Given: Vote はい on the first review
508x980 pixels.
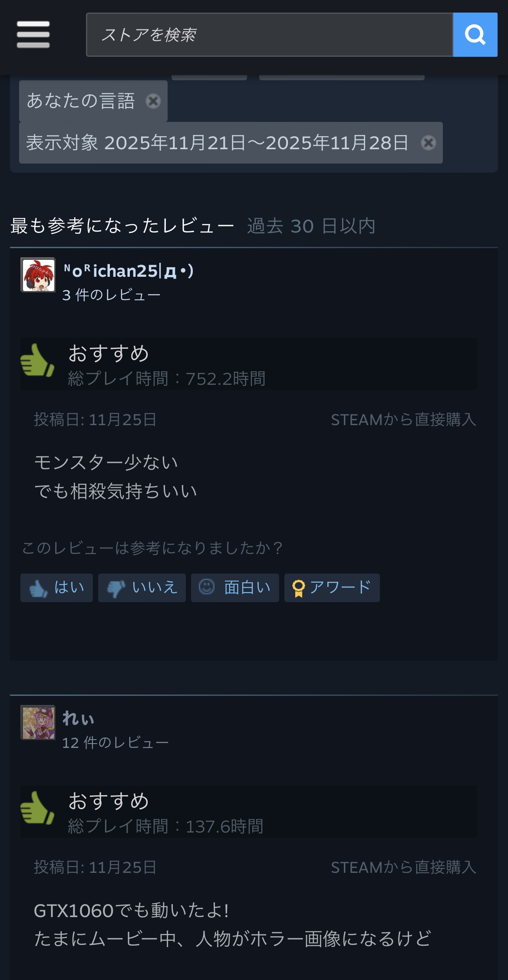Looking at the screenshot, I should 56,587.
